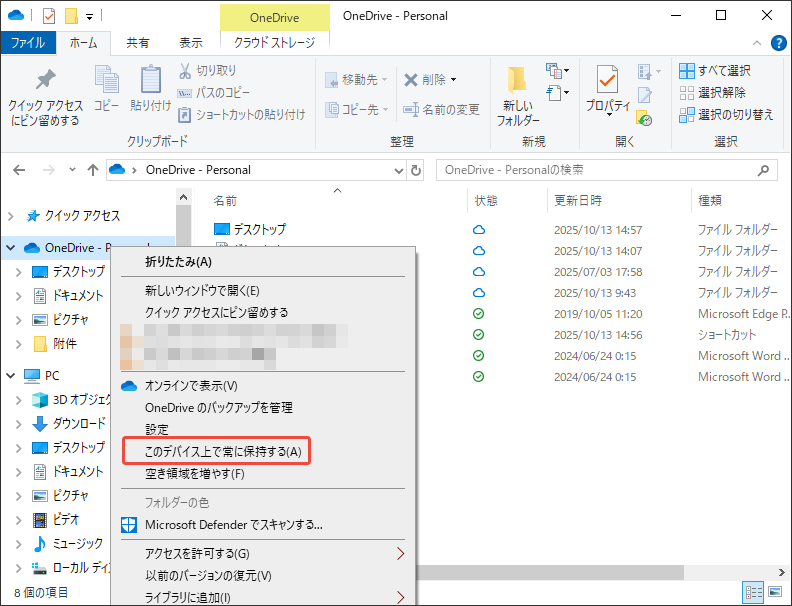Select ビデオ in the navigation pane

tap(56, 519)
